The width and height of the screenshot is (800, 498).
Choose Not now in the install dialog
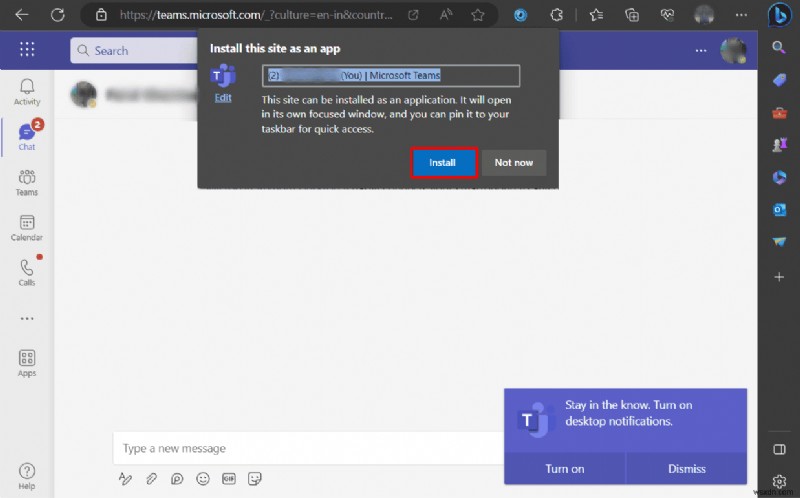click(514, 163)
